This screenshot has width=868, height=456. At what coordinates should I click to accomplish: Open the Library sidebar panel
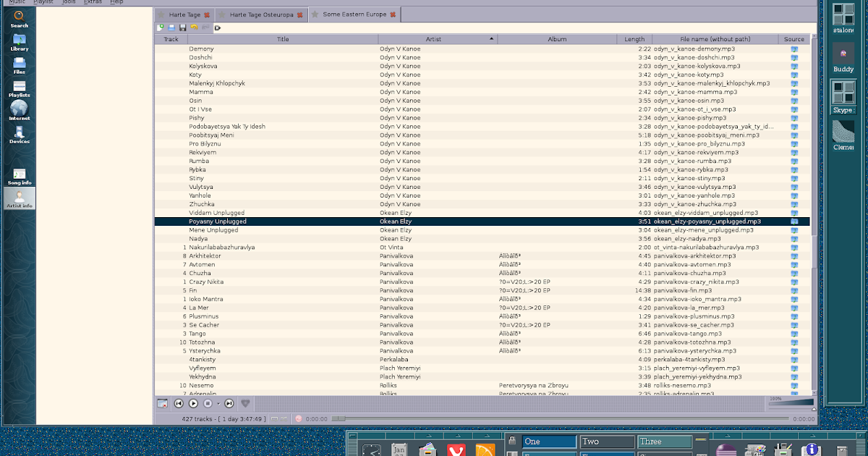(18, 43)
